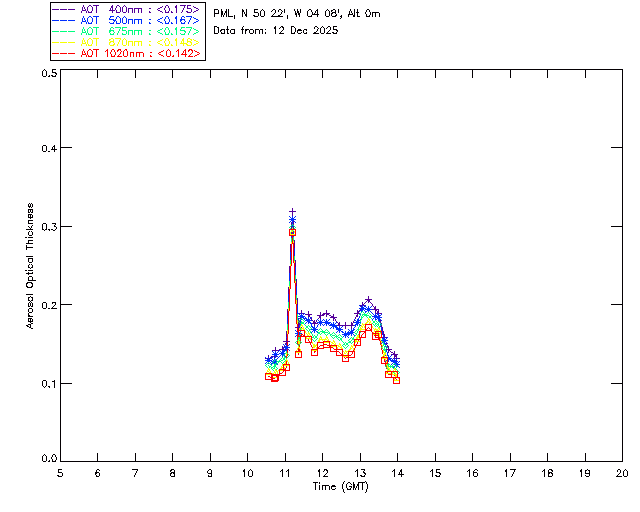Screen dimensions: 640x512
Task: Click the AOT 675nm legend entry
Action: click(x=128, y=31)
